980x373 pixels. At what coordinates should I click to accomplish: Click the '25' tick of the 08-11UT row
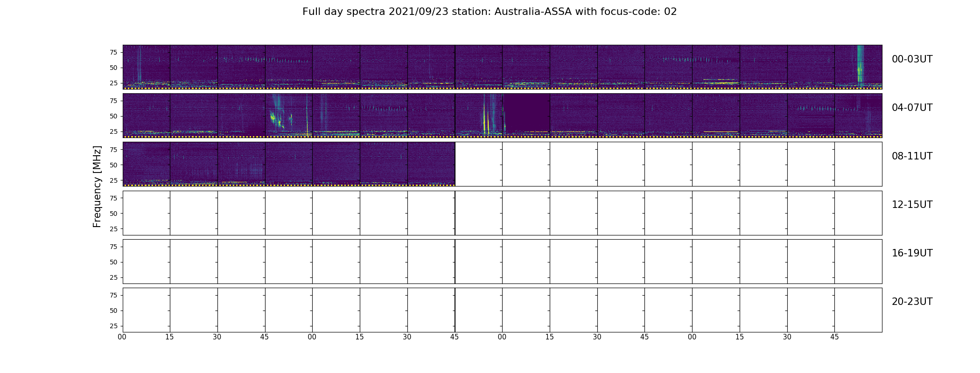(113, 180)
